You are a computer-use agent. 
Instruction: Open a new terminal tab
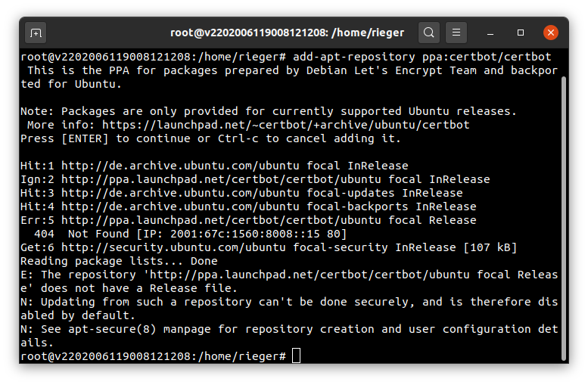36,33
